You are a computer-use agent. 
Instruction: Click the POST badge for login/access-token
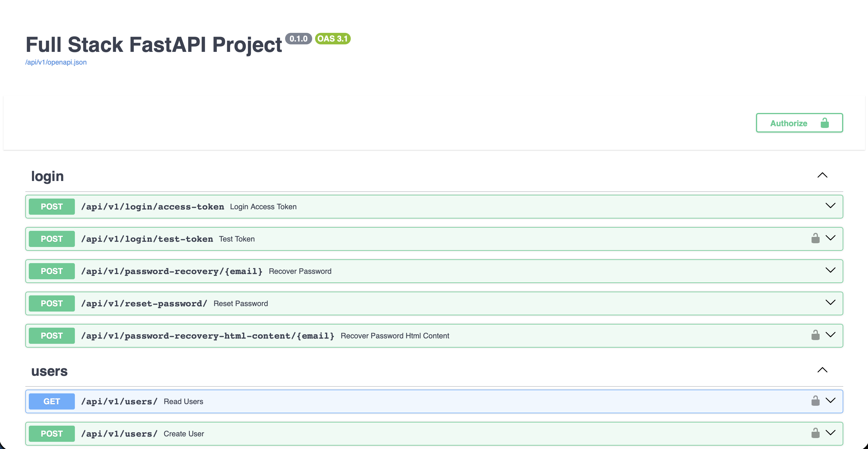52,207
